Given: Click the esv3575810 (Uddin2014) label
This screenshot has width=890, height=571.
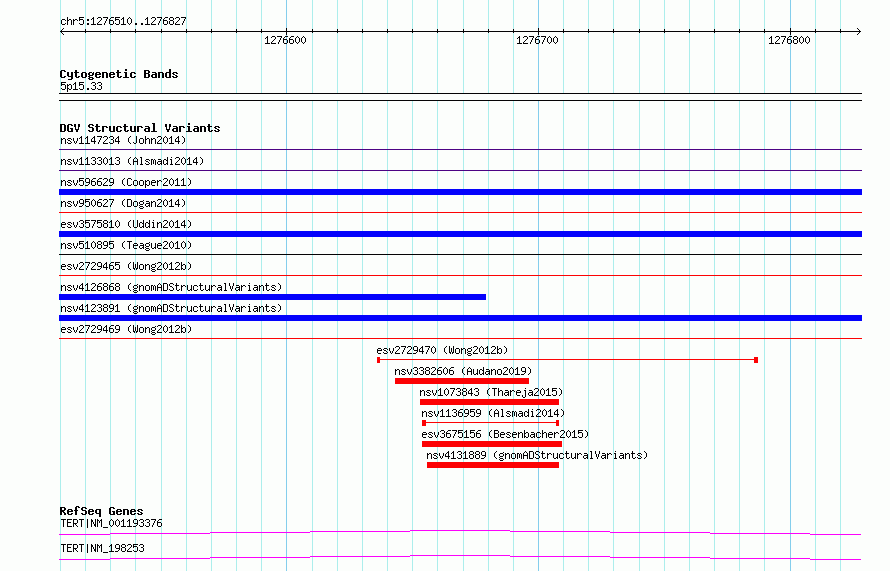Looking at the screenshot, I should (126, 224).
